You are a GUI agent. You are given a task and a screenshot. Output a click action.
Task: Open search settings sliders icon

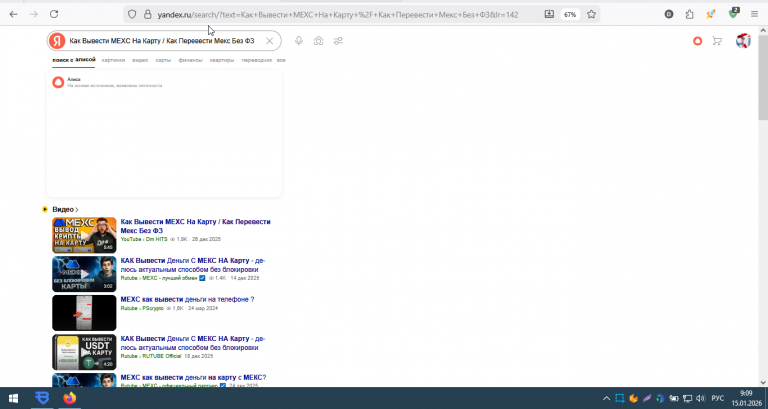338,41
